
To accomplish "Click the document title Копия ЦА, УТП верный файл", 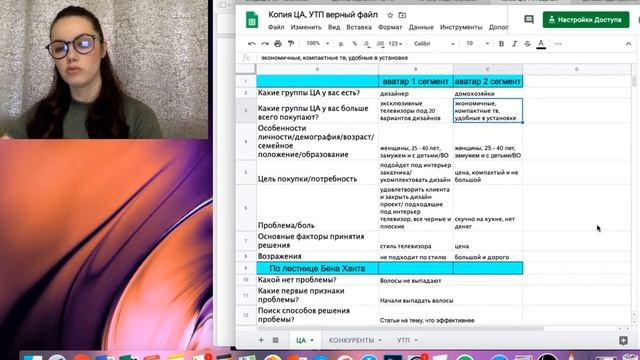I will 323,15.
